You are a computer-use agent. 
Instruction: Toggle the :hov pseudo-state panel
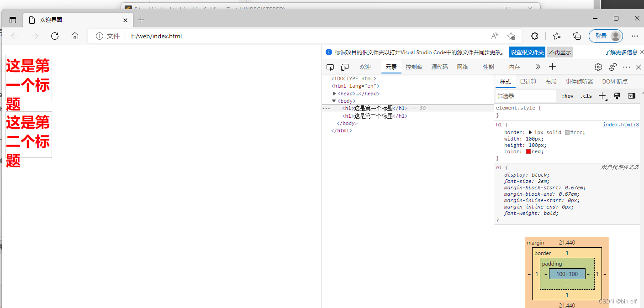click(567, 96)
